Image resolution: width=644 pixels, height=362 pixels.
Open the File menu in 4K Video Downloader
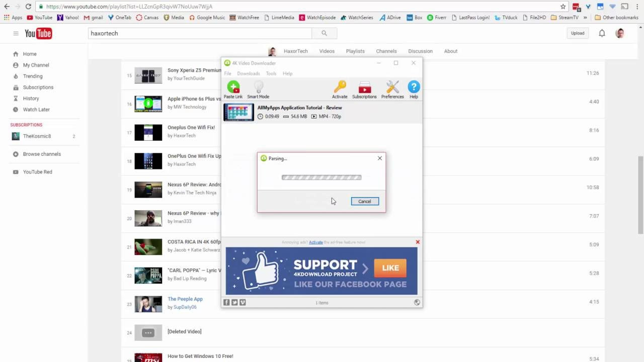(x=227, y=73)
